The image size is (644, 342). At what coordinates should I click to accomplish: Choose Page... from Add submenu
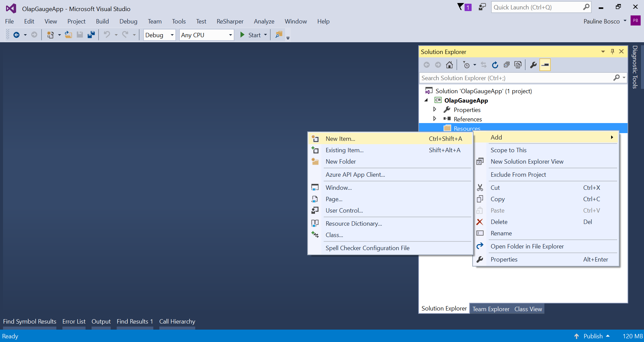click(x=390, y=199)
